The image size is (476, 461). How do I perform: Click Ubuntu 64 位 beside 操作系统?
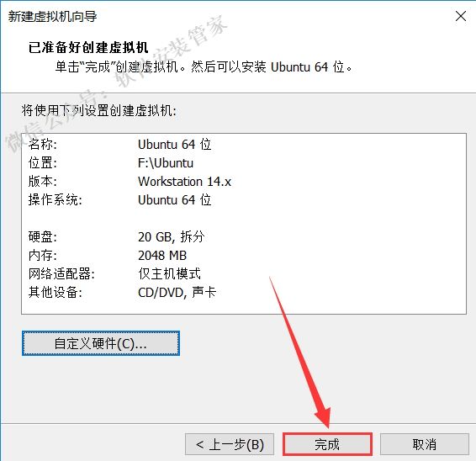pos(175,200)
